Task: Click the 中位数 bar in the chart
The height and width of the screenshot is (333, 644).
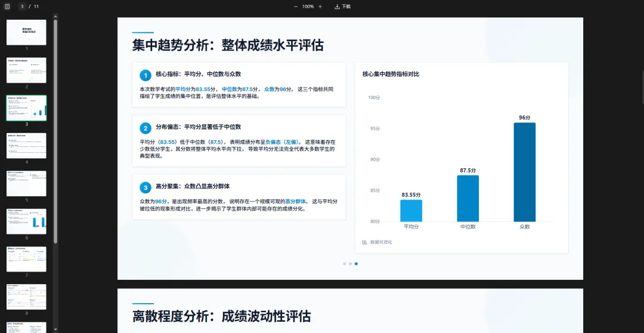Action: [468, 199]
